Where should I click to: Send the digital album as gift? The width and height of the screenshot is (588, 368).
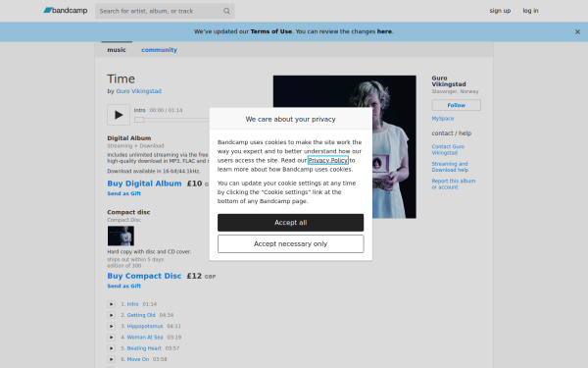(x=124, y=193)
